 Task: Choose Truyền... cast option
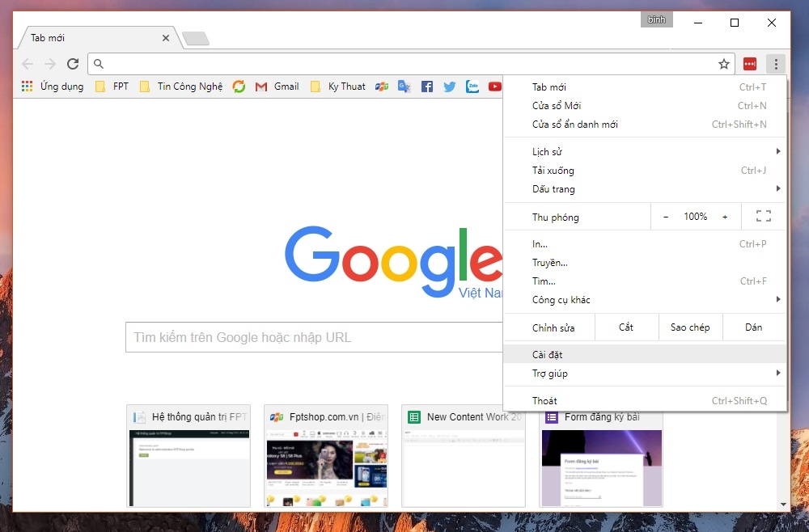645,263
